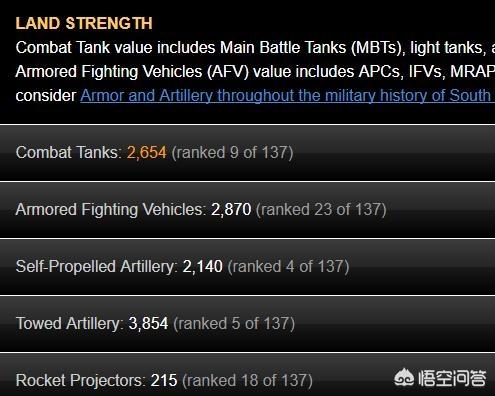The image size is (495, 396).
Task: Open the Armor and Artillery history link
Action: coord(287,96)
